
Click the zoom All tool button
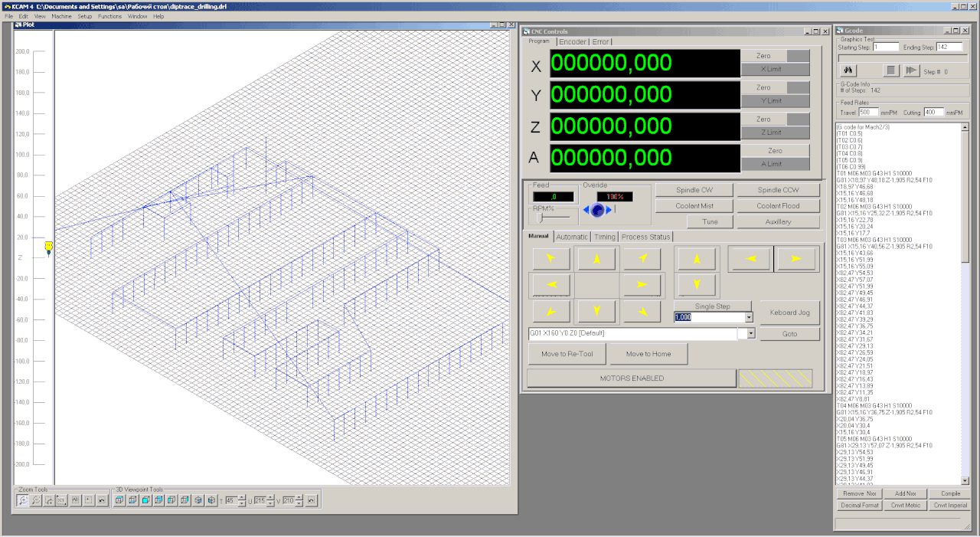[x=75, y=500]
